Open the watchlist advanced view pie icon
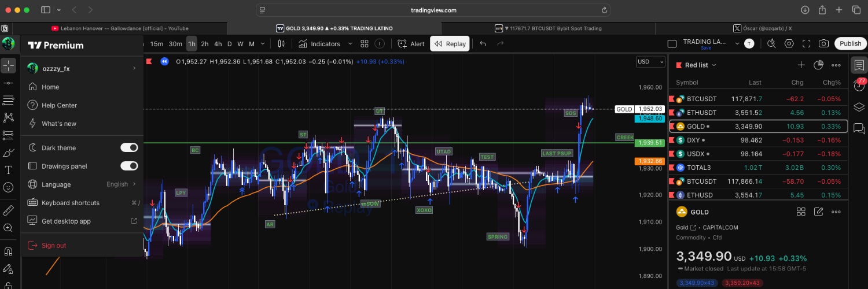 click(819, 65)
